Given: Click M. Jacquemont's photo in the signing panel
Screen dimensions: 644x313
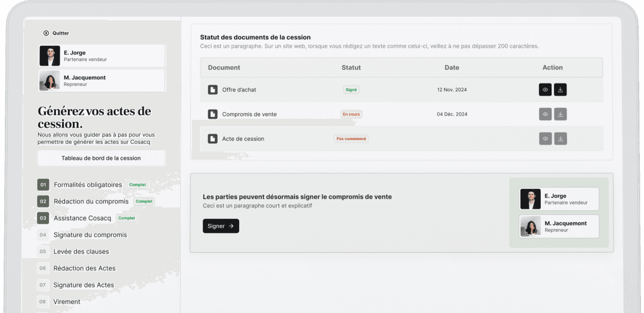Looking at the screenshot, I should [x=531, y=227].
